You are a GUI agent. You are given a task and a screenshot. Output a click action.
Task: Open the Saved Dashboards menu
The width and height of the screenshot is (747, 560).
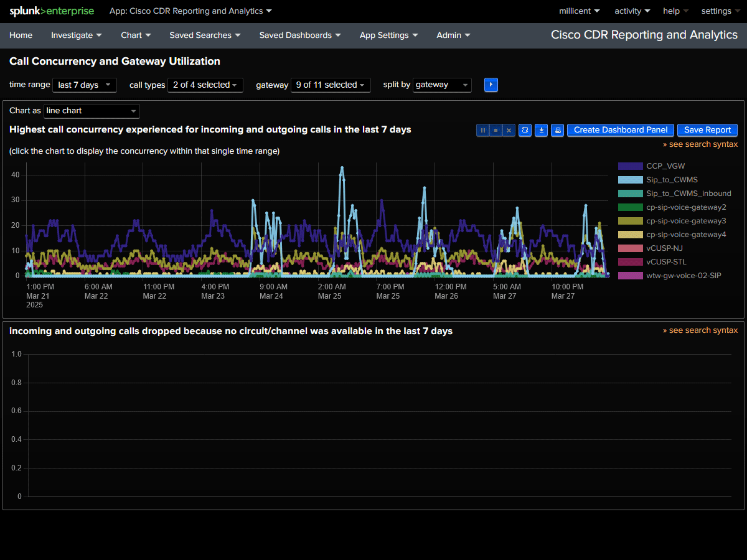pyautogui.click(x=300, y=35)
